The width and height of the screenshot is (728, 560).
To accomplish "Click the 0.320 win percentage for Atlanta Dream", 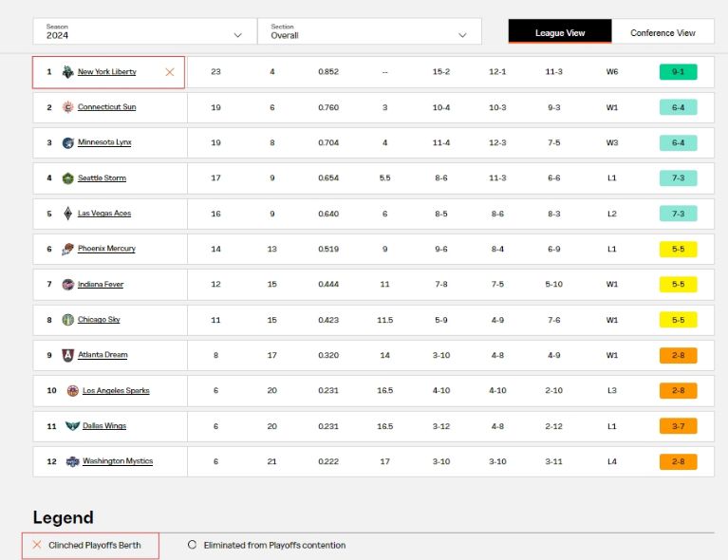I will pos(328,355).
